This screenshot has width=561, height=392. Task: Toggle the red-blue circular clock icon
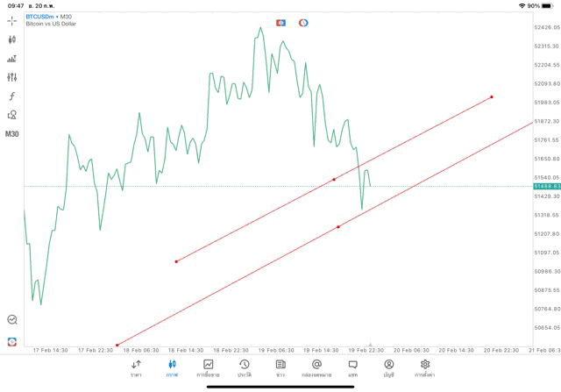(x=303, y=23)
